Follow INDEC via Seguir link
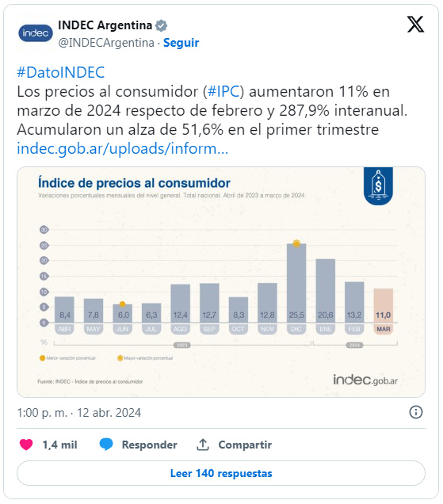Image resolution: width=443 pixels, height=504 pixels. coord(181,43)
